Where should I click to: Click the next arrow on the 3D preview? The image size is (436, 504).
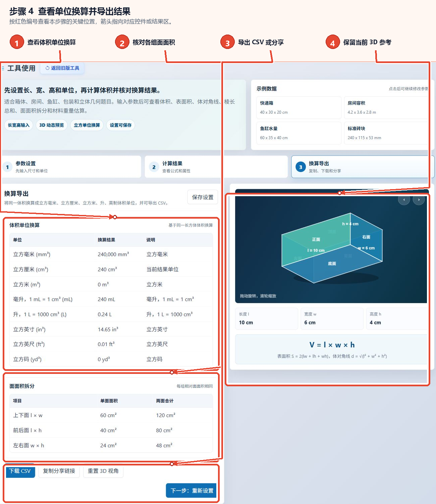[419, 200]
